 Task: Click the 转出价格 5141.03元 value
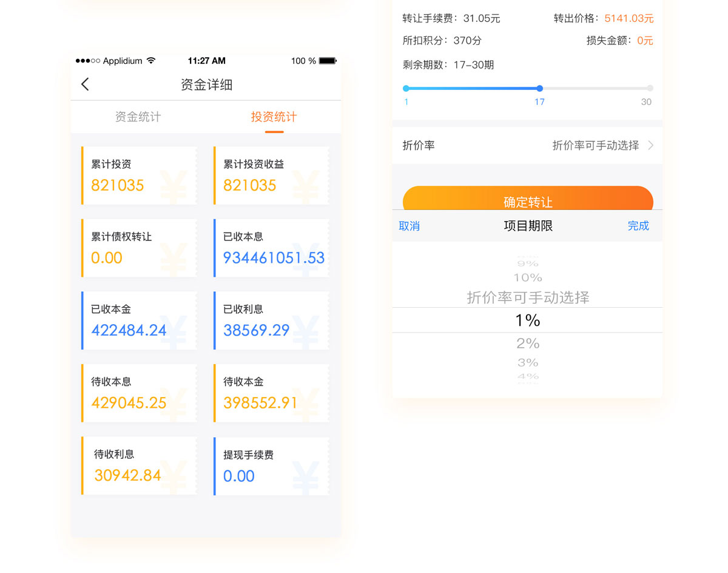click(x=629, y=18)
